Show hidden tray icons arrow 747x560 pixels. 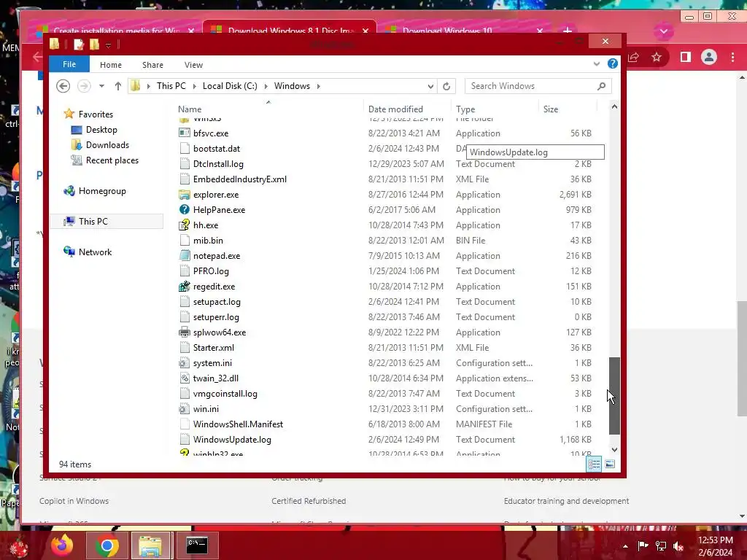click(625, 546)
